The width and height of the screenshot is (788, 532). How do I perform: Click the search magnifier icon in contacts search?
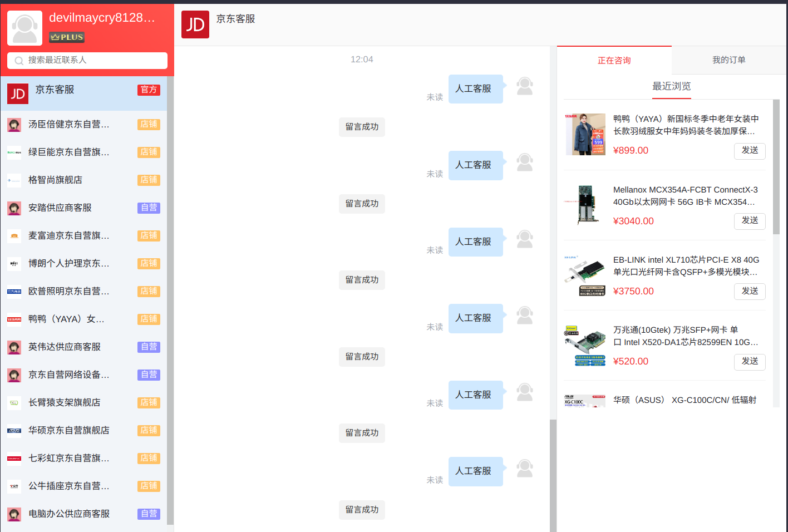19,61
